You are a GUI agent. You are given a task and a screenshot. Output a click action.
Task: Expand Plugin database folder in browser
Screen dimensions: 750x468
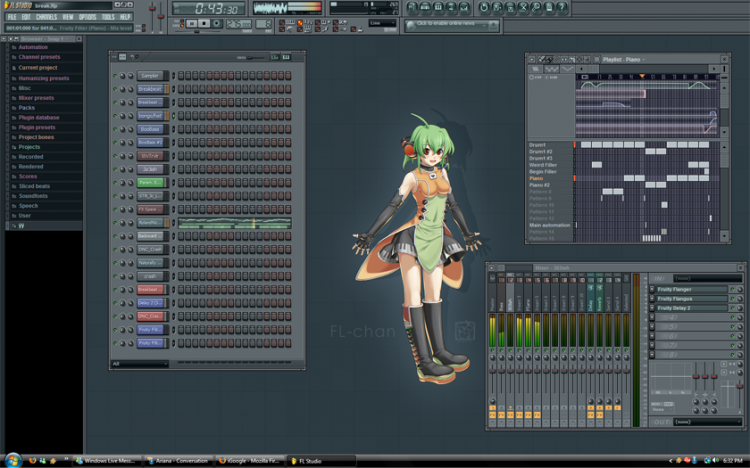39,117
